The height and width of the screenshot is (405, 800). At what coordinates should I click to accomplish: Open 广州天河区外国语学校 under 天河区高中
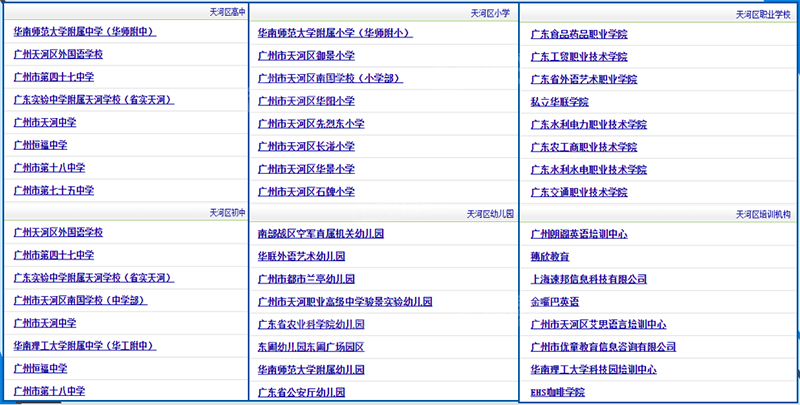[58, 54]
